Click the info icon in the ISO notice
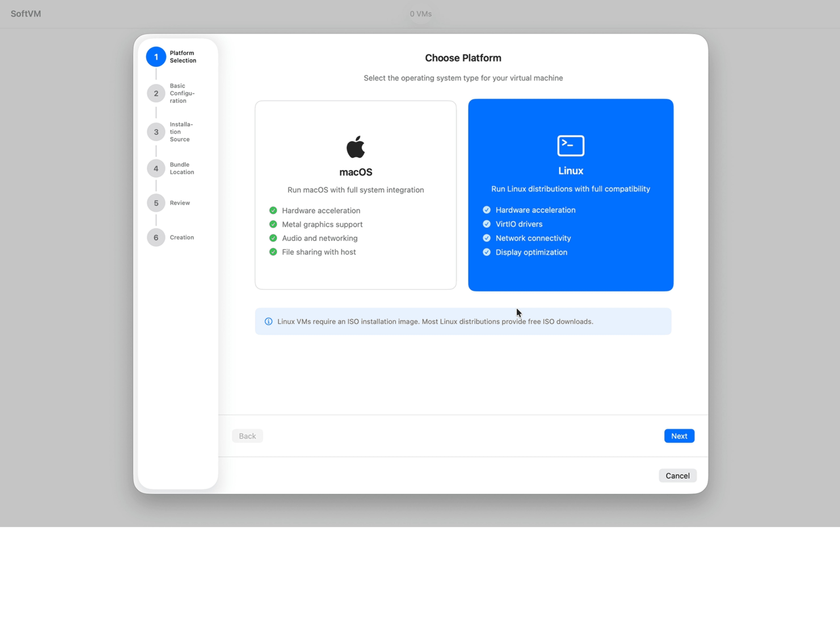The height and width of the screenshot is (644, 840). click(x=269, y=322)
